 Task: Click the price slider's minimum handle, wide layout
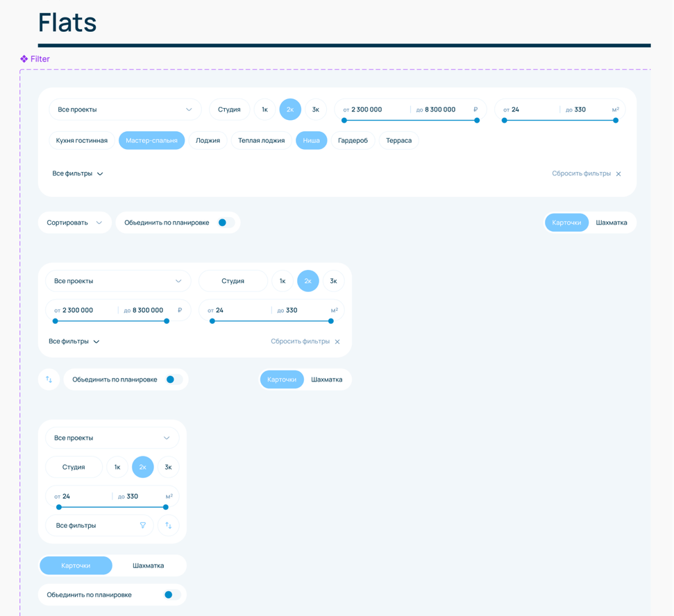point(344,120)
